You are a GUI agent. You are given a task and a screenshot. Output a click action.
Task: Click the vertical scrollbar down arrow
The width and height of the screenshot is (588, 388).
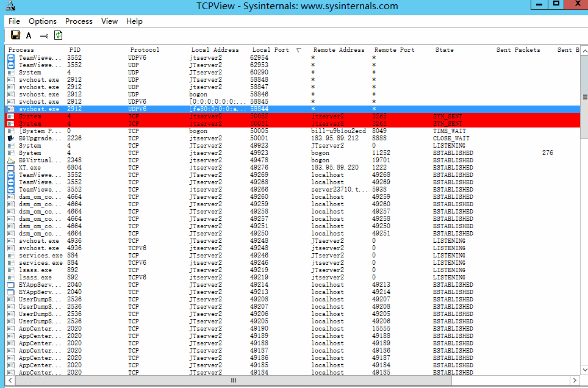[584, 370]
